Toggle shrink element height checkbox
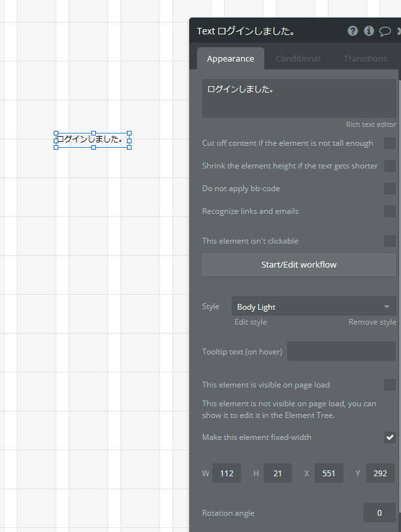The width and height of the screenshot is (401, 532). (x=390, y=166)
